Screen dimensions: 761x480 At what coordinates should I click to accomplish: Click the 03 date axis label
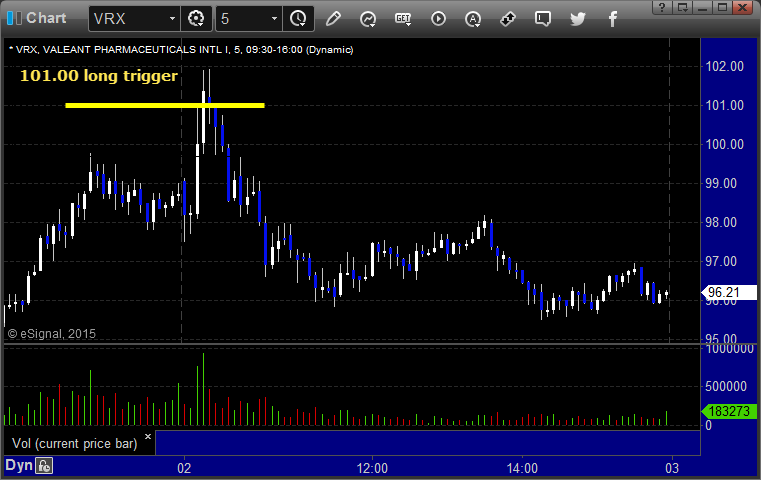(x=672, y=468)
